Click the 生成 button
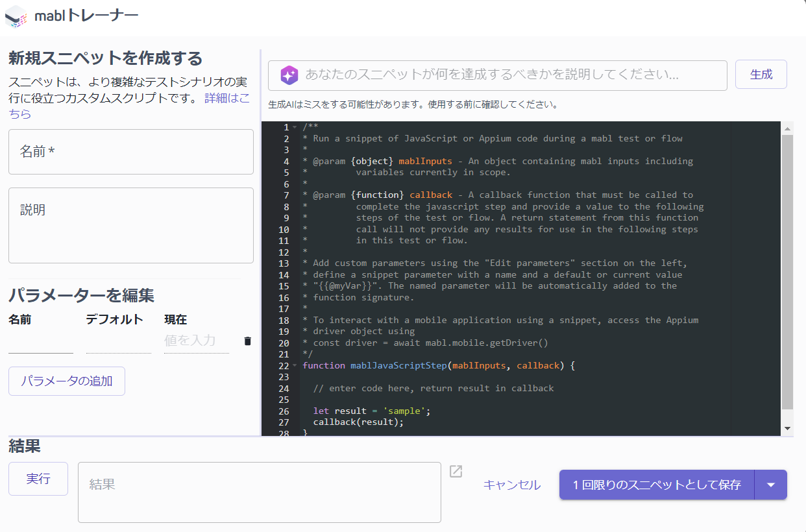The image size is (806, 532). point(761,75)
